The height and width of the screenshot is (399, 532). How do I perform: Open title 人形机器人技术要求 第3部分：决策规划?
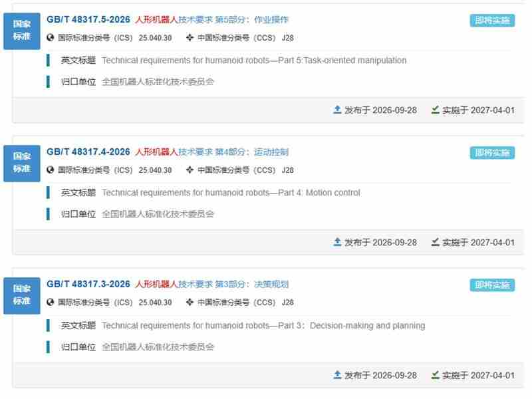211,284
